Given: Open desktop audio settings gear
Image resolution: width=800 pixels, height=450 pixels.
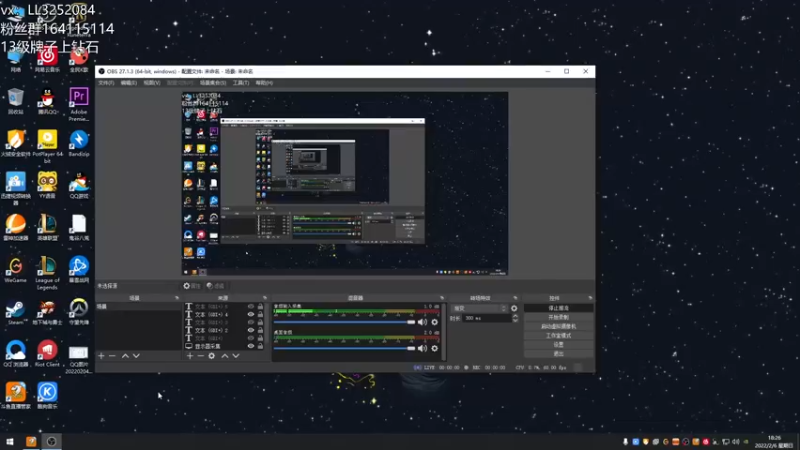Looking at the screenshot, I should [x=435, y=348].
